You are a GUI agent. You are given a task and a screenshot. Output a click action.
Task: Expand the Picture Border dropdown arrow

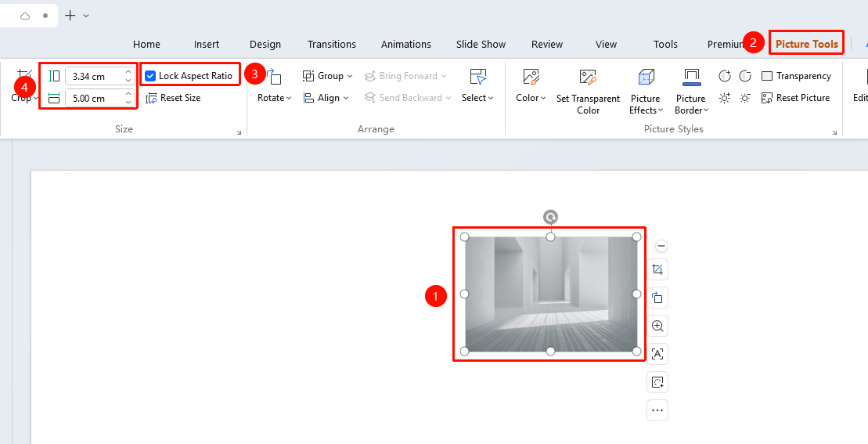pyautogui.click(x=706, y=110)
